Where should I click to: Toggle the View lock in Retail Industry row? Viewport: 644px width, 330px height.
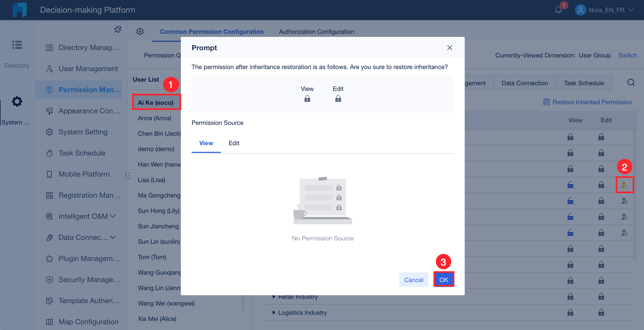[x=570, y=297]
